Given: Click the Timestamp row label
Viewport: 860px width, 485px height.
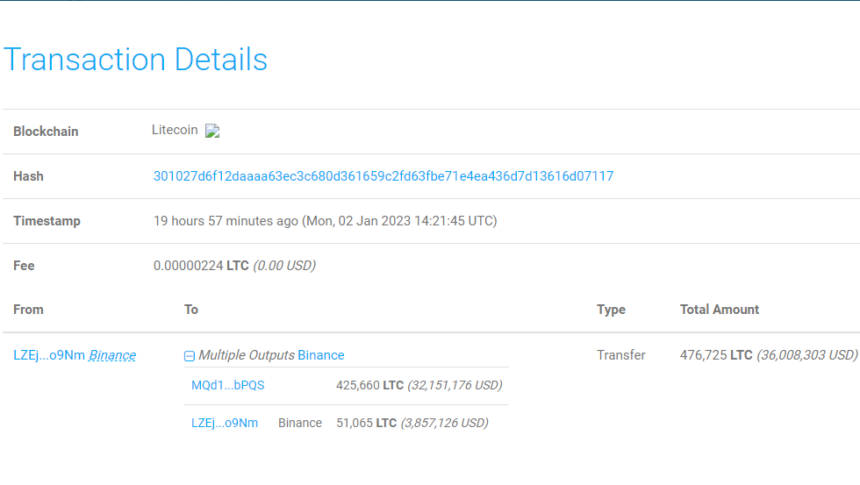Looking at the screenshot, I should click(x=47, y=221).
